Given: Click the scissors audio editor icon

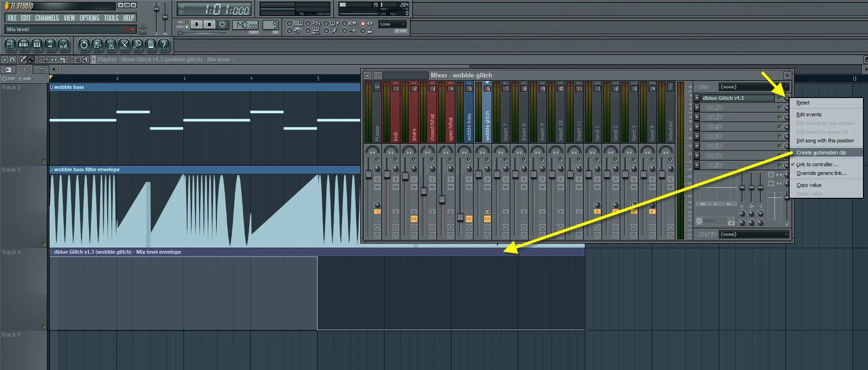Looking at the screenshot, I should pos(124,44).
